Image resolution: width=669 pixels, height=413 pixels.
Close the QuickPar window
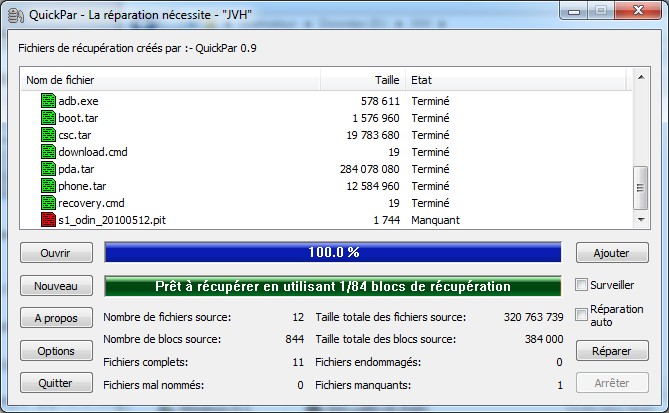point(638,10)
